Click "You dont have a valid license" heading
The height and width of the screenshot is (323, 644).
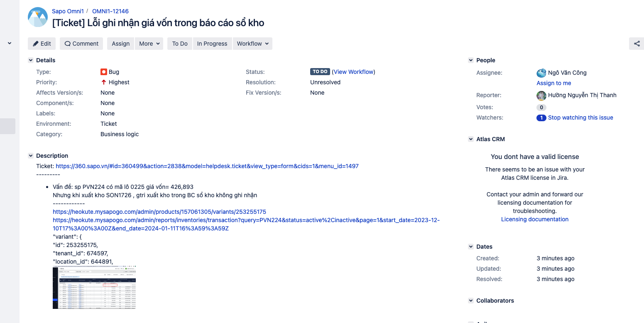[535, 157]
